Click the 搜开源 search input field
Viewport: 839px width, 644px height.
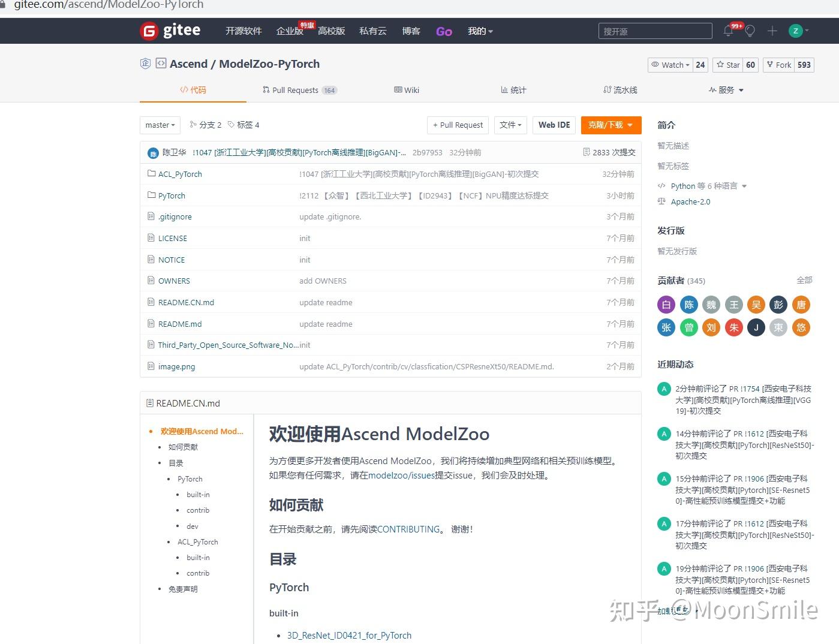654,31
